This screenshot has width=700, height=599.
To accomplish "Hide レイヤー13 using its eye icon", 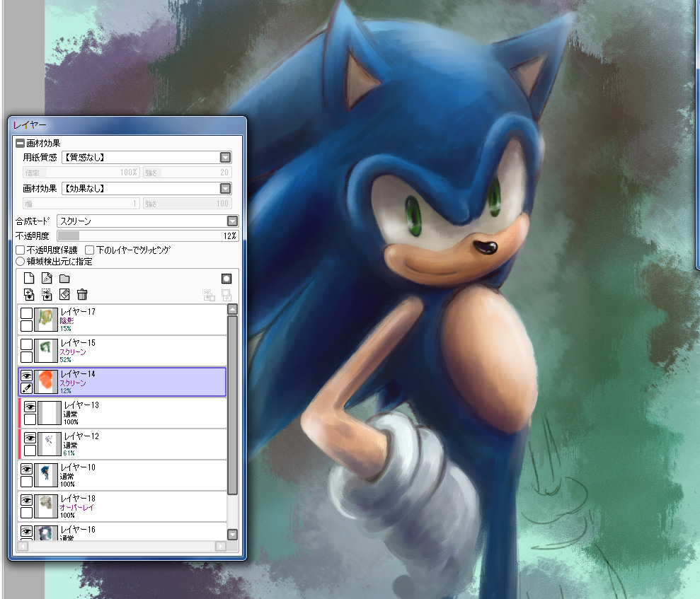I will [30, 407].
